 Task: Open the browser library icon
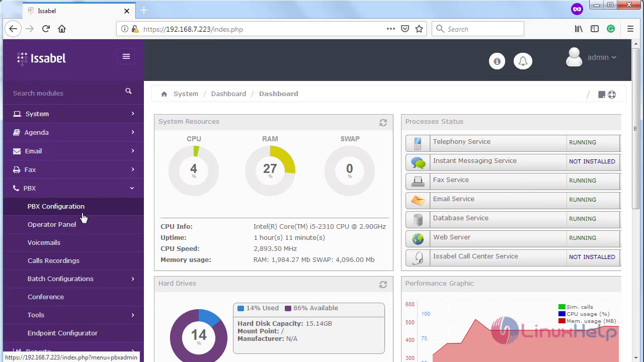579,29
